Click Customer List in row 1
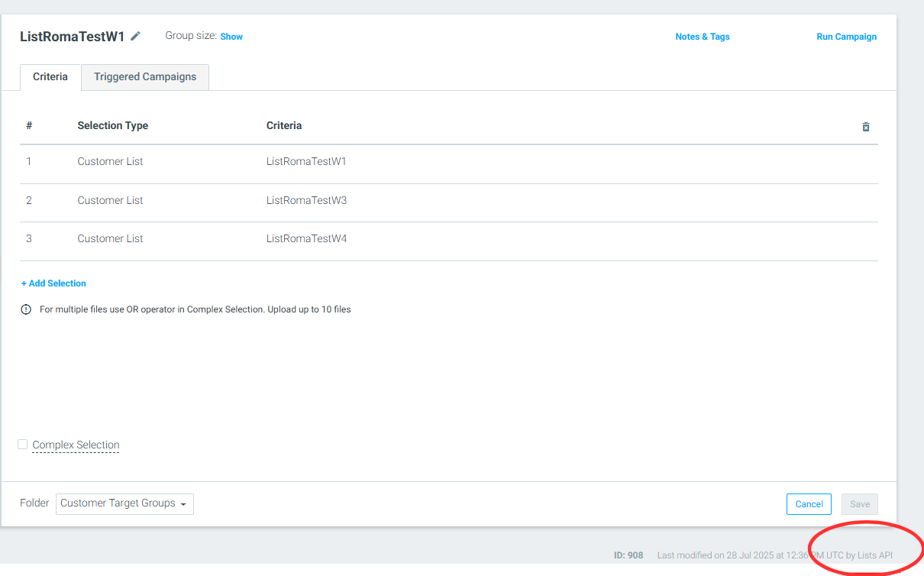 [x=110, y=161]
